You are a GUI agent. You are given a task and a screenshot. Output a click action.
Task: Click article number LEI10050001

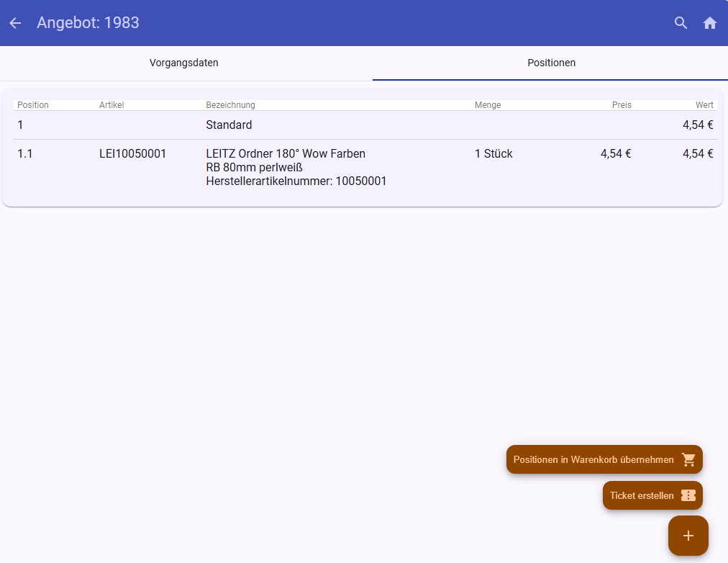click(x=133, y=154)
